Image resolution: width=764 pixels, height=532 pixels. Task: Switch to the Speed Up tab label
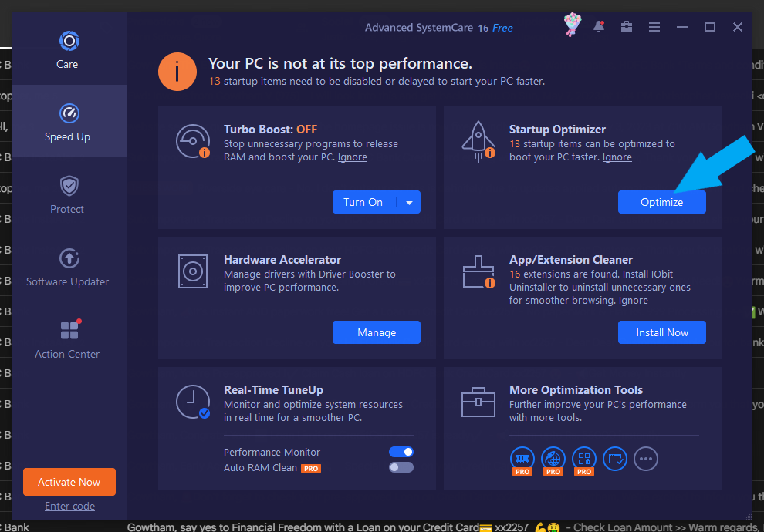click(67, 136)
